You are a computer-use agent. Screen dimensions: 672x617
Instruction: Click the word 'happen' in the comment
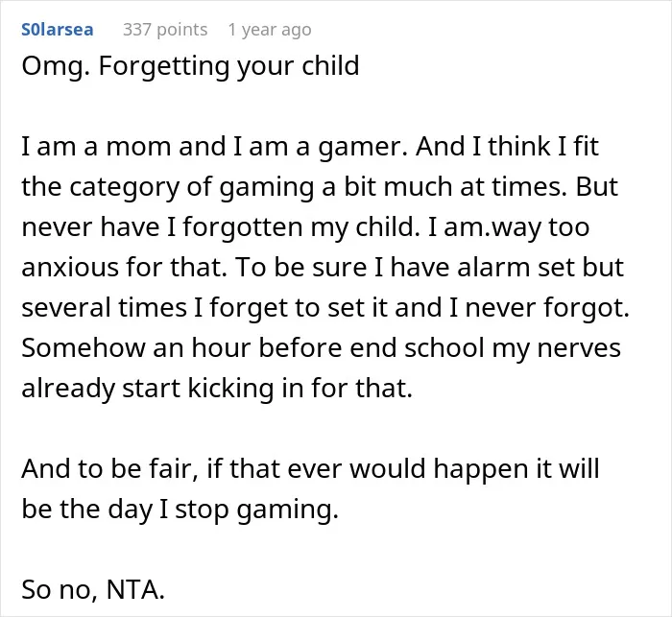(x=481, y=469)
